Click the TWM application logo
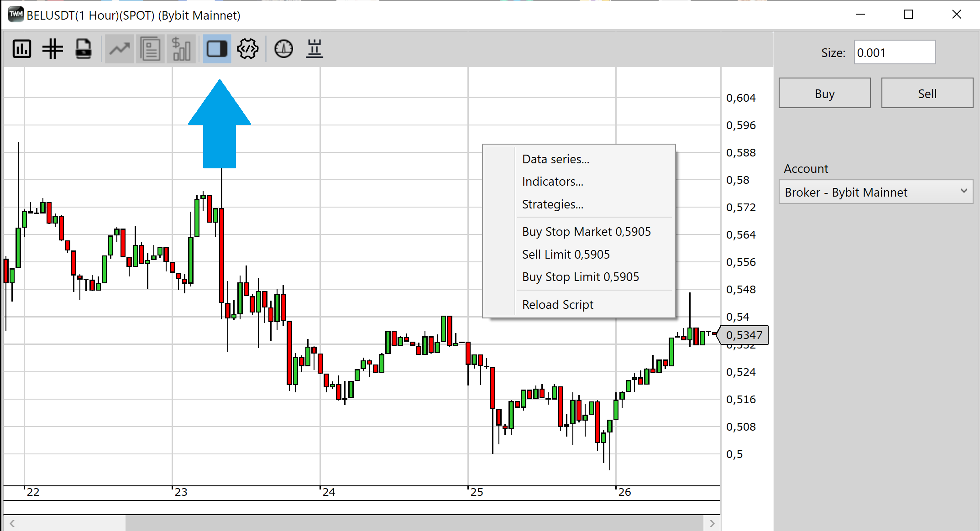The height and width of the screenshot is (531, 980). (16, 14)
